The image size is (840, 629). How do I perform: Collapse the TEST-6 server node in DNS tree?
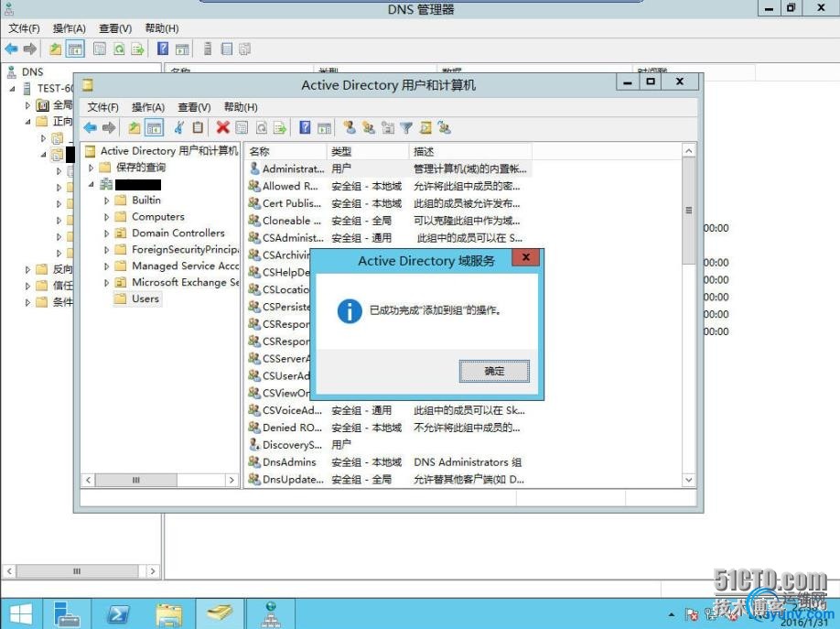[x=13, y=89]
